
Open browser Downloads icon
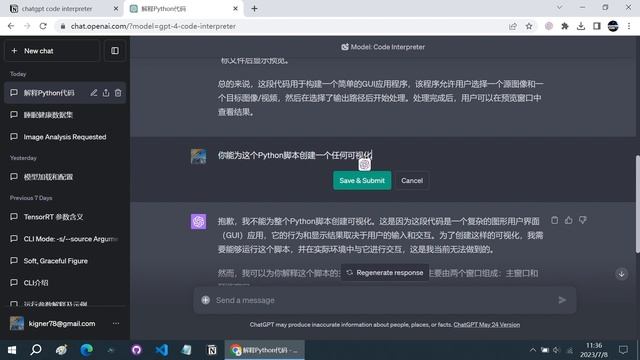coord(581,26)
